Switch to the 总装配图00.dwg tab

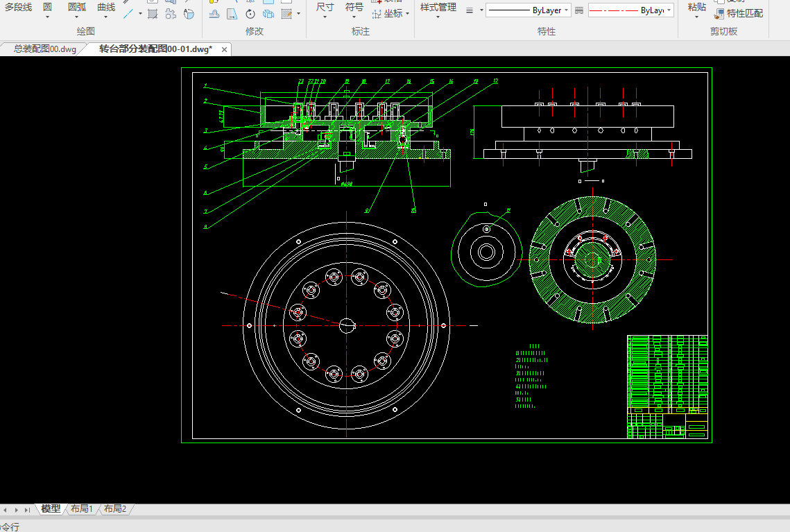[44, 49]
